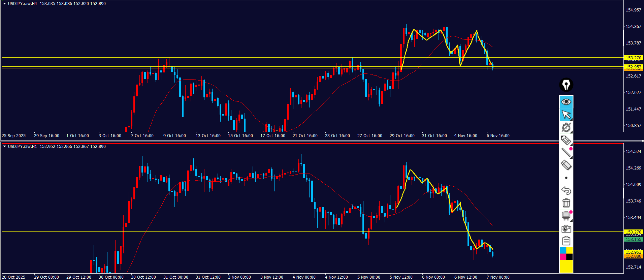Viewport: 644px width, 280px height.
Task: Toggle the crossed-out stopwatch timer tool
Action: click(x=566, y=127)
